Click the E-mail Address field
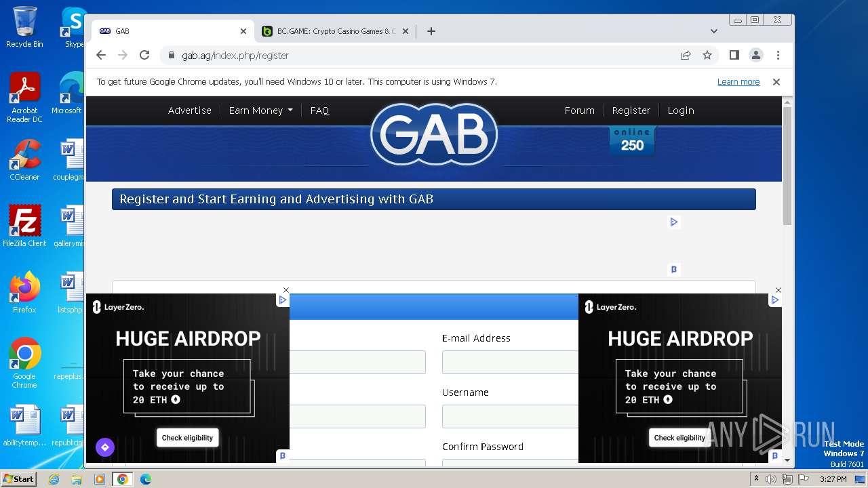Screen dimensions: 868x488 (510, 363)
